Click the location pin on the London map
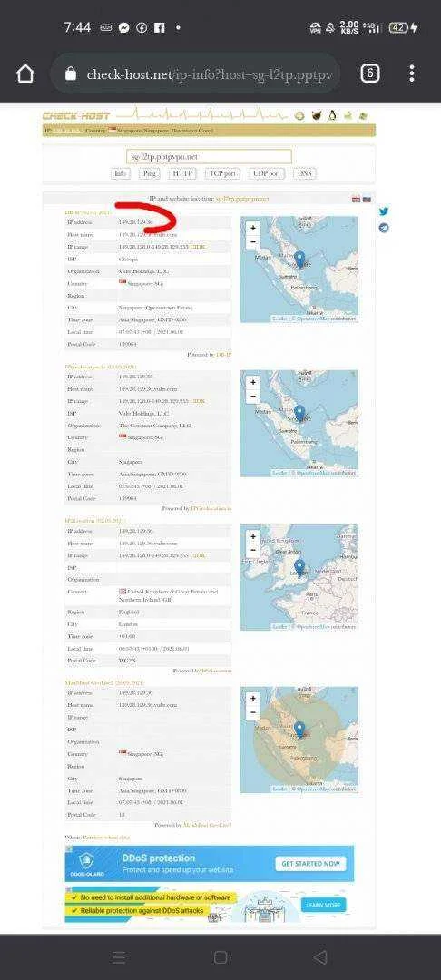The height and width of the screenshot is (980, 441). (299, 567)
